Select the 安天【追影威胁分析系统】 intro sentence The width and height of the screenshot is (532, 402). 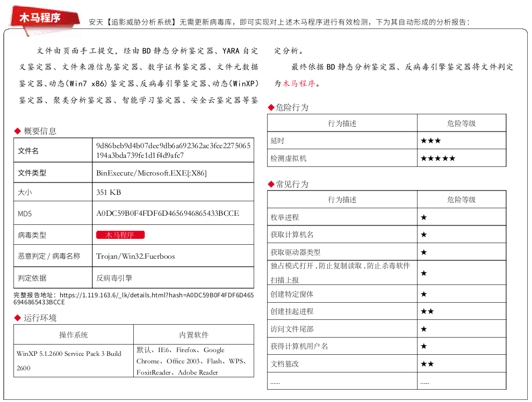279,22
